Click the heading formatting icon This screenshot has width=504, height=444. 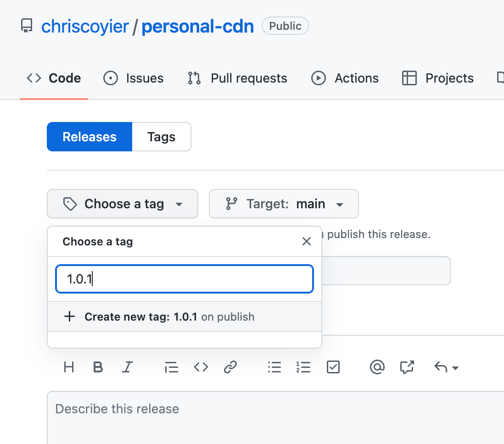(69, 367)
